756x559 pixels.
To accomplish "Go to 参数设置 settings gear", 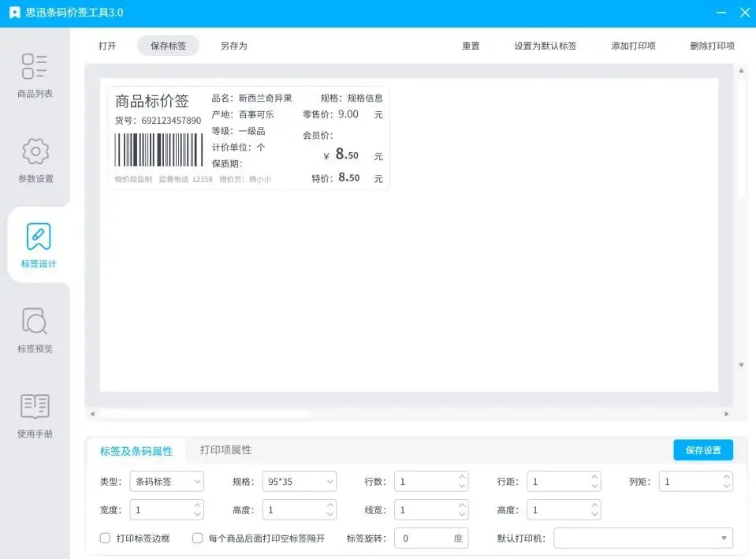I will pyautogui.click(x=35, y=160).
